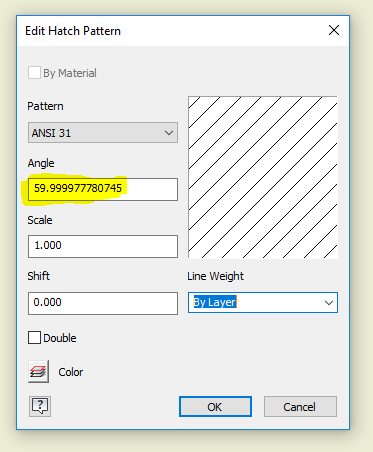373x452 pixels.
Task: Open the Color layer picker icon
Action: click(39, 371)
